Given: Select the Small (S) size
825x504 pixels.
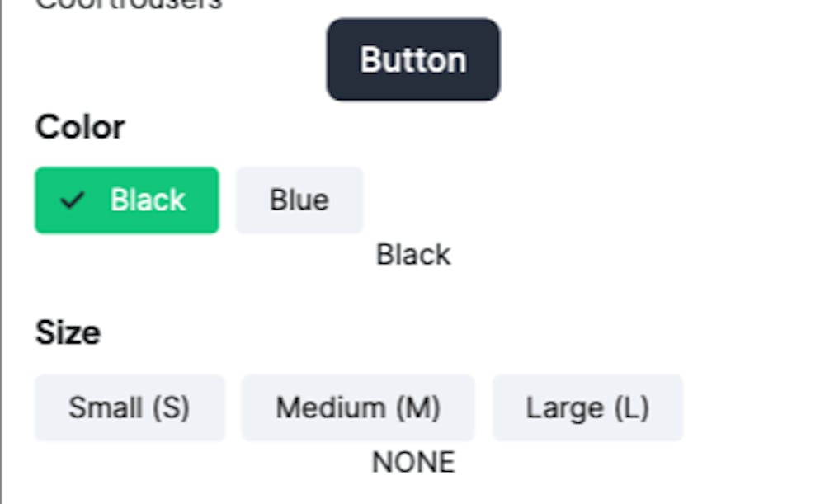Looking at the screenshot, I should pyautogui.click(x=130, y=407).
